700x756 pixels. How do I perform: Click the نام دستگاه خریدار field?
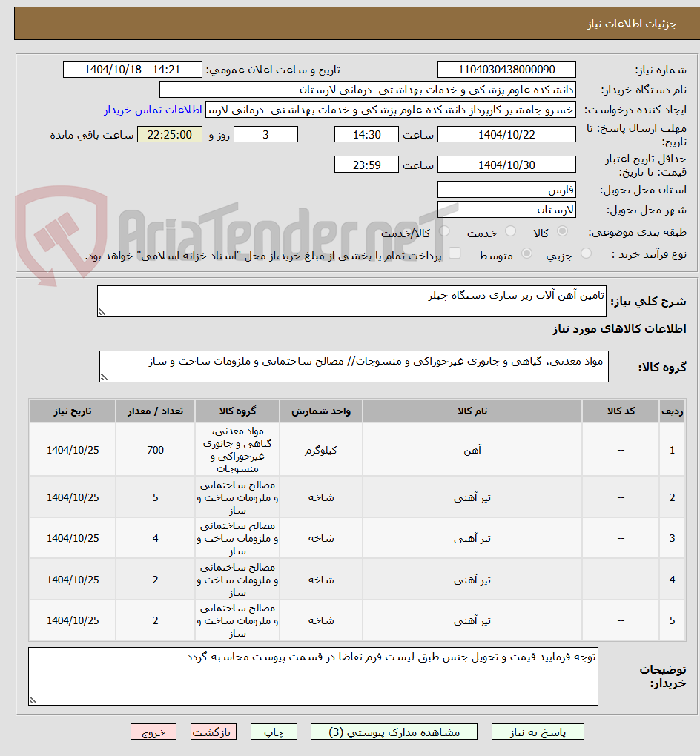click(x=368, y=90)
